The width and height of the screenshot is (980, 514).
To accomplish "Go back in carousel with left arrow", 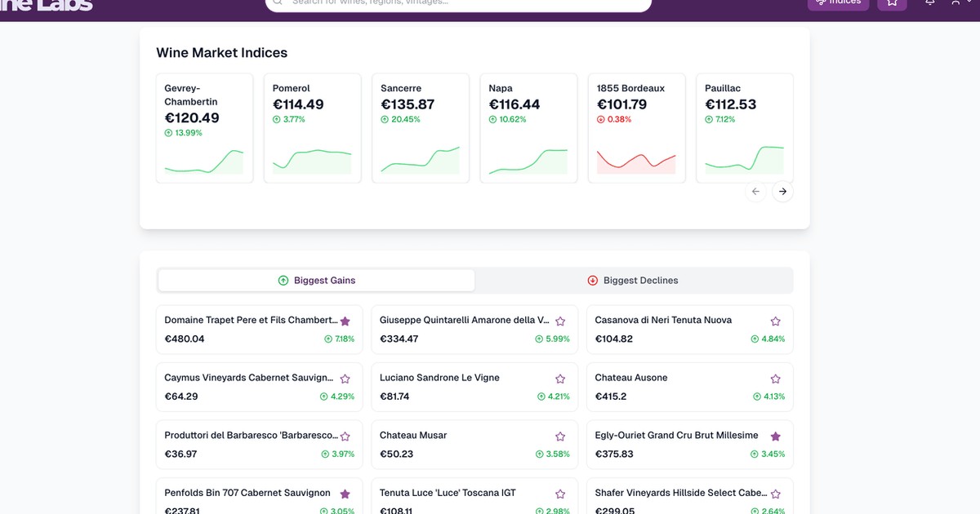I will pos(755,191).
